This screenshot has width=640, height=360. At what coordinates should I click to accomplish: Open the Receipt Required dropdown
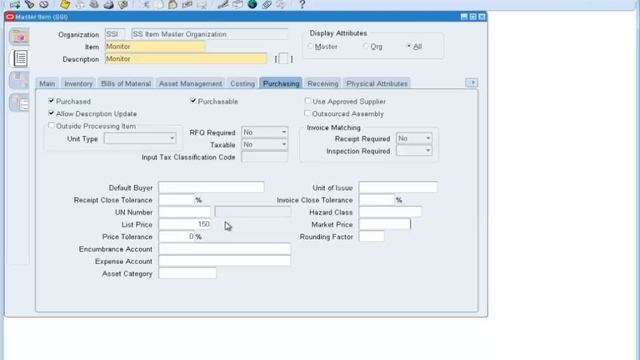414,138
